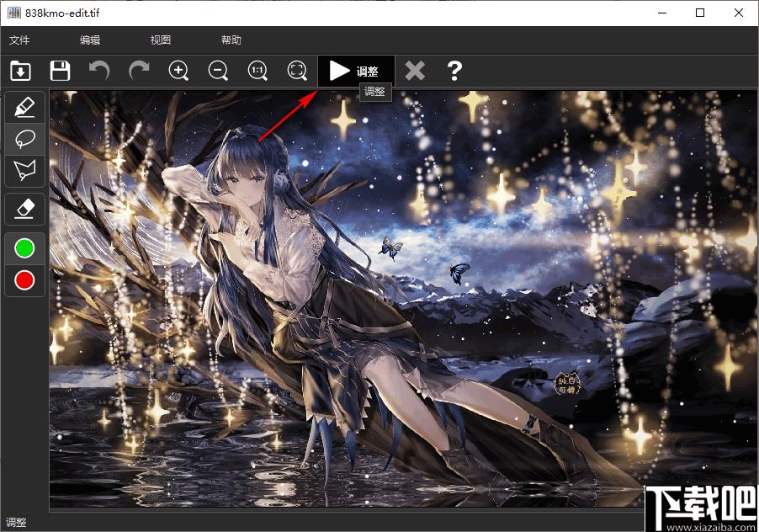Save the image with floppy icon
759x532 pixels.
60,71
